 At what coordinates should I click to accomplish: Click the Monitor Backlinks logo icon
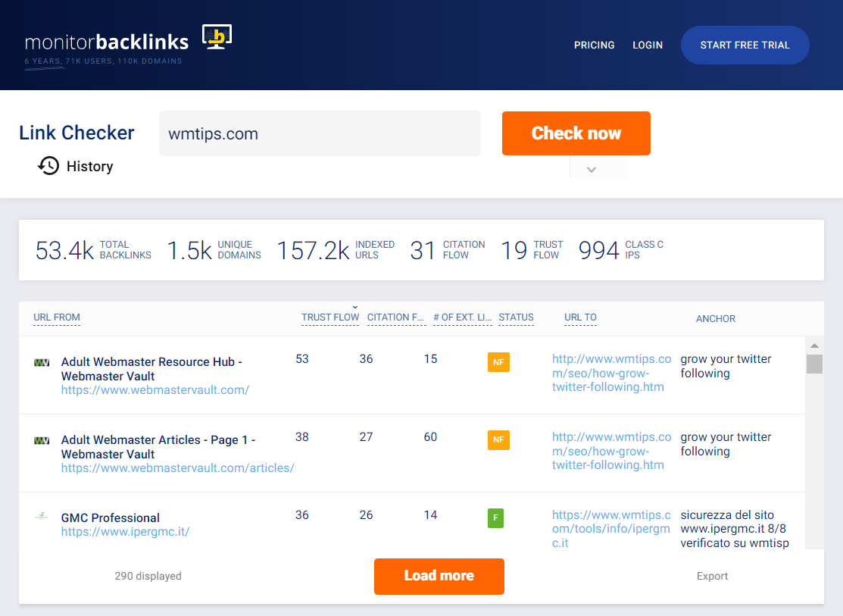(215, 35)
